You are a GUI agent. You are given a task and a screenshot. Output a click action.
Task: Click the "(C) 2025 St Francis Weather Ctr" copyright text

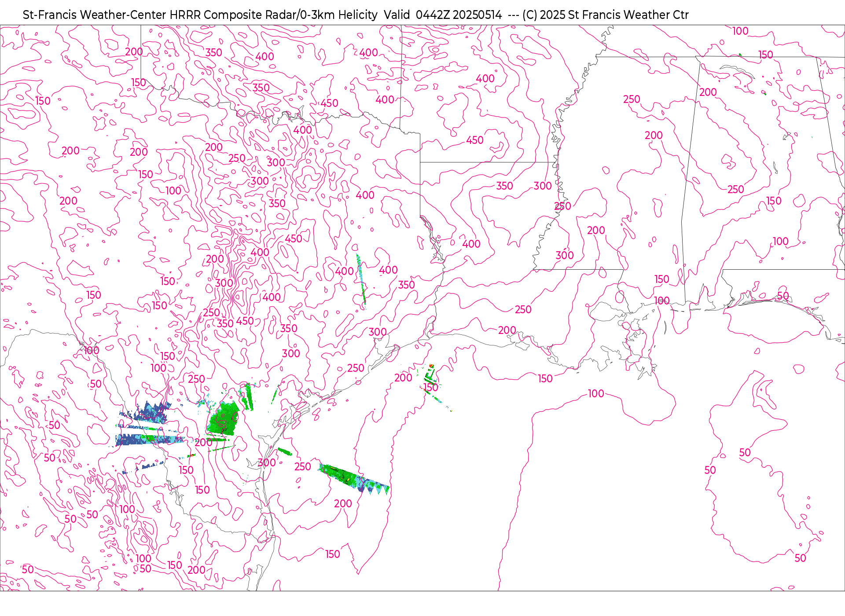tap(606, 15)
